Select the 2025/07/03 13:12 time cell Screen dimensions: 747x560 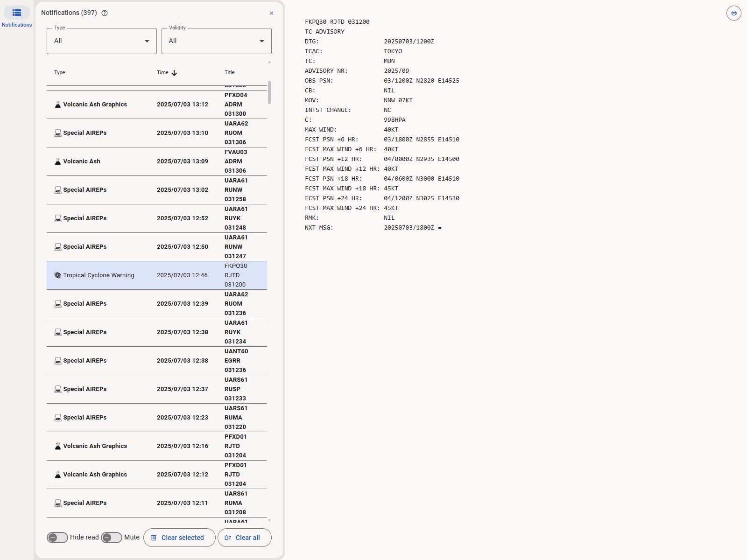click(183, 105)
